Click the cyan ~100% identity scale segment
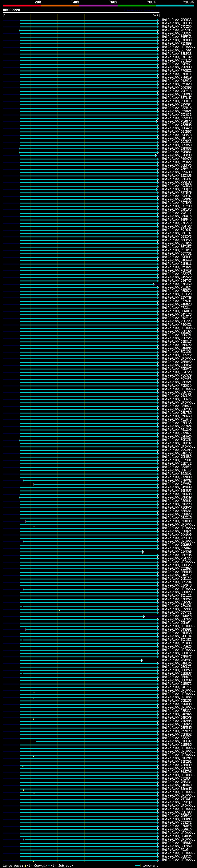This screenshot has height=868, width=197. tap(175, 6)
